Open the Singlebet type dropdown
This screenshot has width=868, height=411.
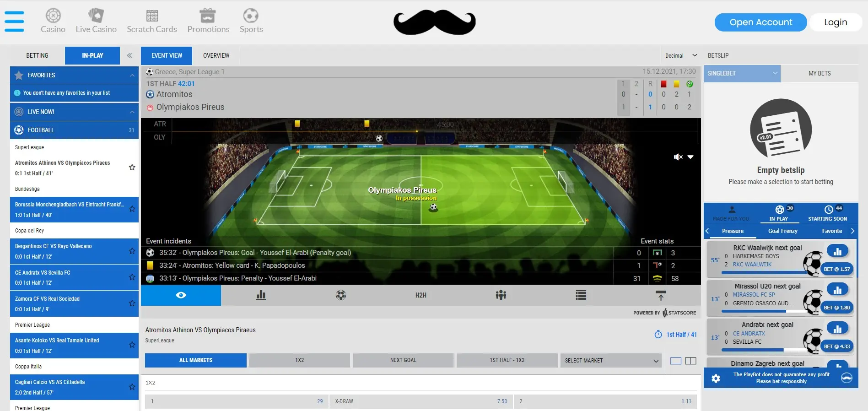tap(742, 73)
